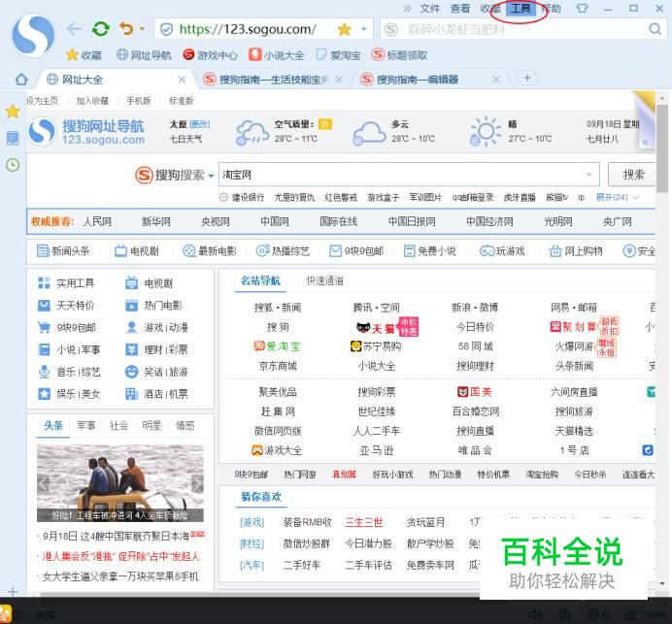Close the 网址大全 tab
Viewport: 672px width, 624px height.
coord(182,80)
